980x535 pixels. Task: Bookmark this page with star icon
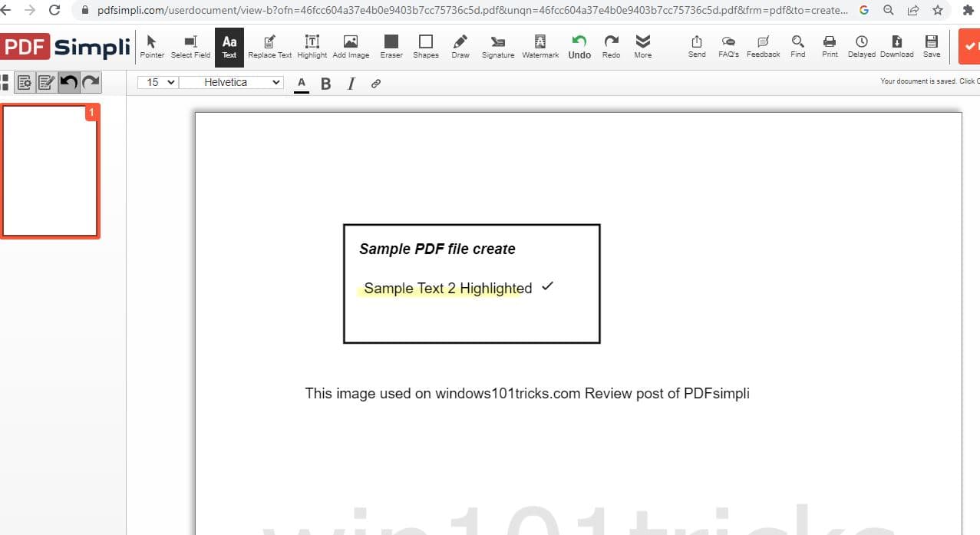(937, 11)
